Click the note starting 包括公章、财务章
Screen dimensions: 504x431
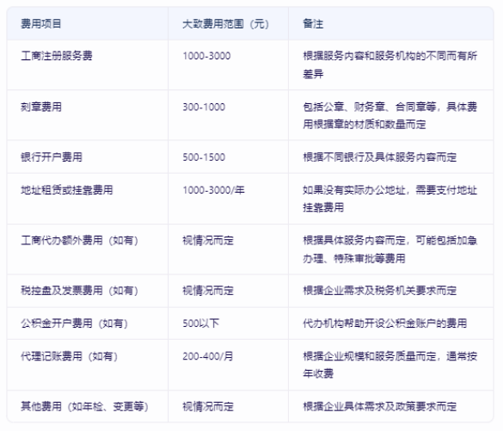390,115
